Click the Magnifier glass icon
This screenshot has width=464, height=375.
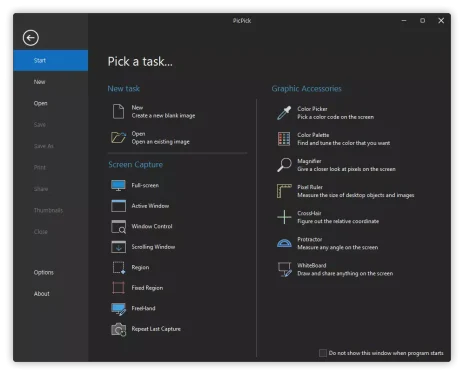[284, 165]
